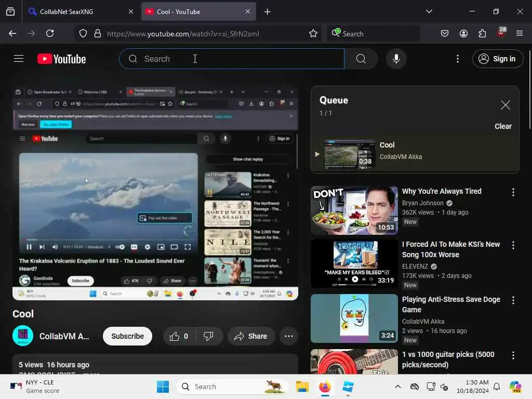This screenshot has height=399, width=532.
Task: Open Why You're Always Tired thumbnail
Action: coord(354,210)
